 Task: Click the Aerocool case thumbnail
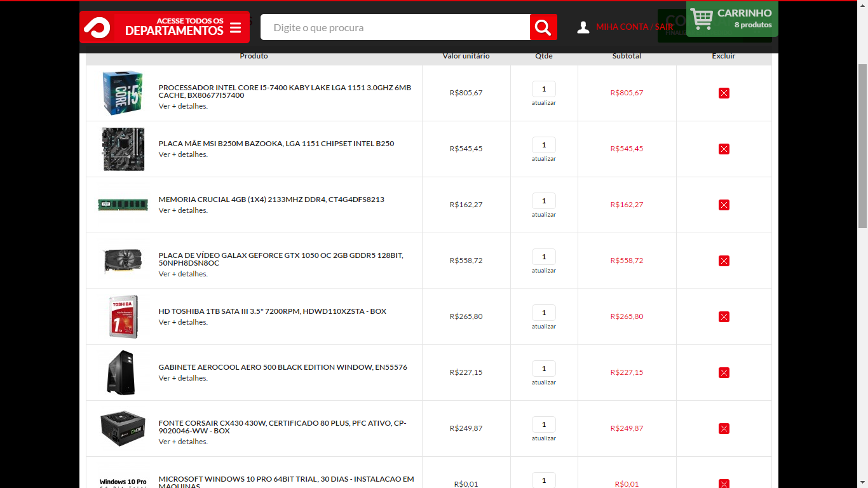coord(121,372)
